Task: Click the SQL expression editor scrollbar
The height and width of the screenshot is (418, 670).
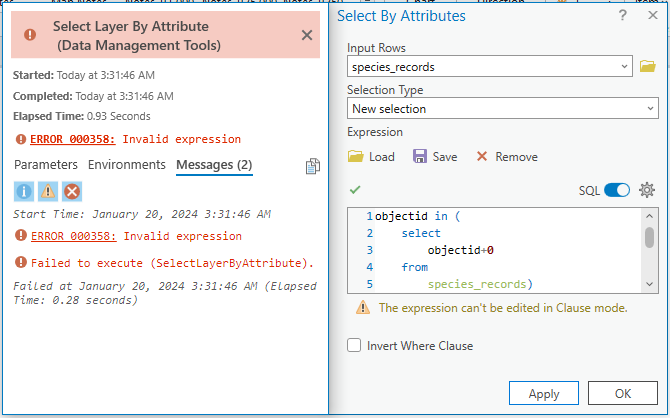Action: coord(649,237)
